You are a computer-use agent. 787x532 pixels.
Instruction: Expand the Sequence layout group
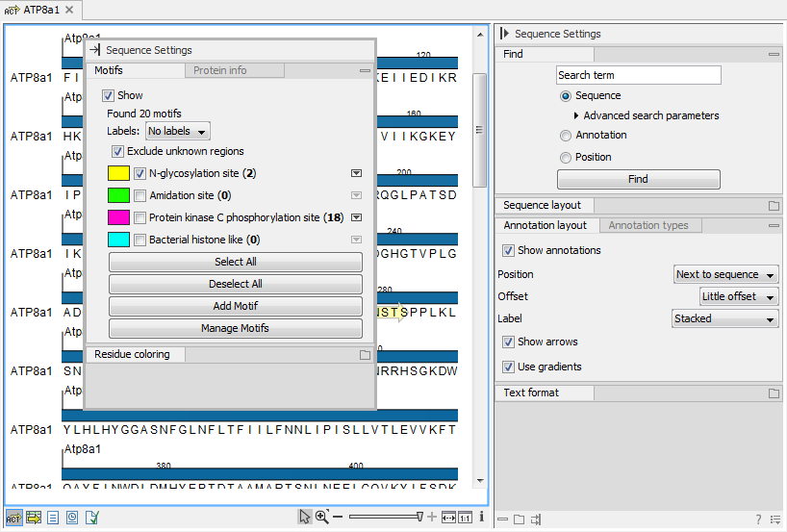coord(774,206)
